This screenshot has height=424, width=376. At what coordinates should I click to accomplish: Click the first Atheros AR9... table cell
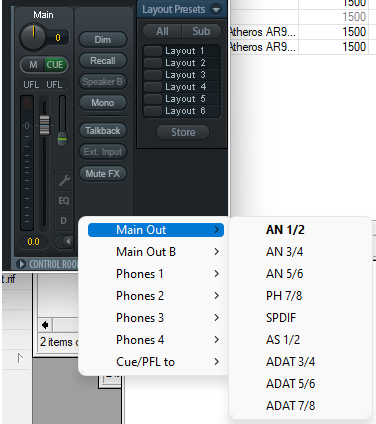click(x=263, y=32)
